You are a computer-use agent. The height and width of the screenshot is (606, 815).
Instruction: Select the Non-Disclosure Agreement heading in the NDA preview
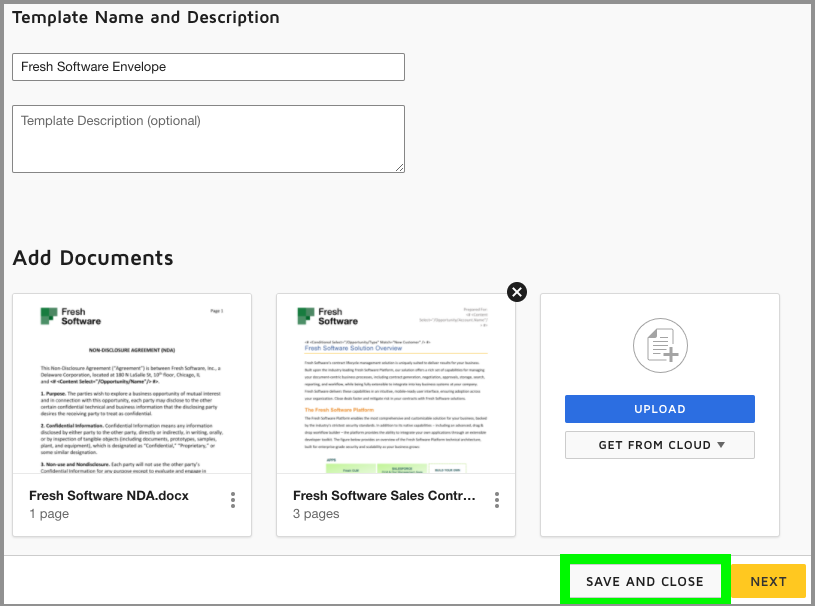coord(132,352)
